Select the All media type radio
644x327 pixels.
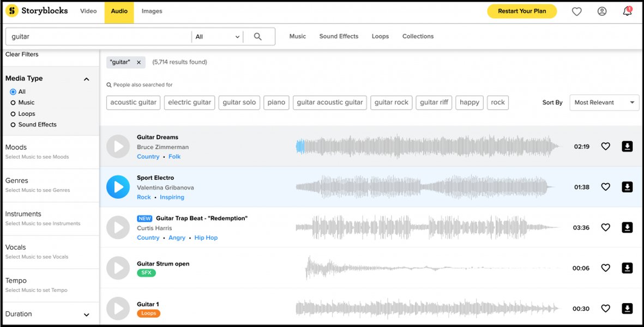[x=13, y=92]
